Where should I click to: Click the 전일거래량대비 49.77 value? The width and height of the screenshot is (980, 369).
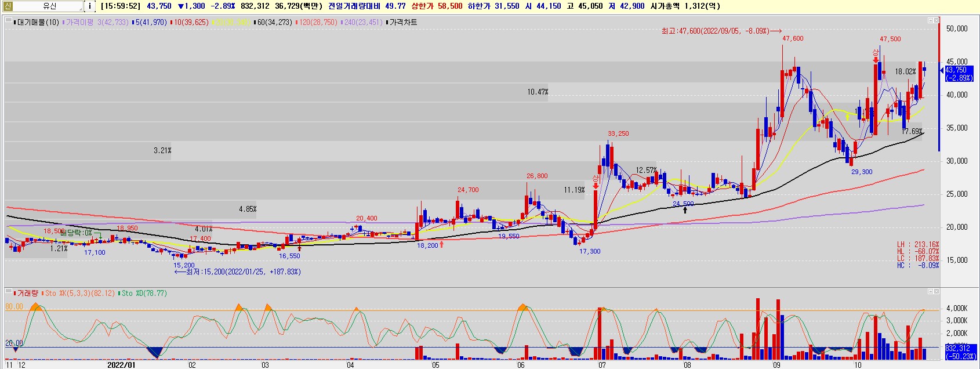366,6
